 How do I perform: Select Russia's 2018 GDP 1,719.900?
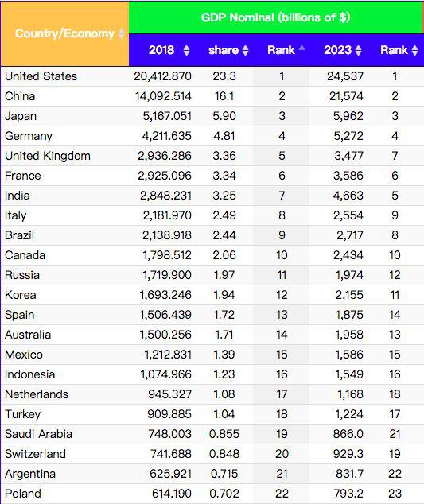(x=167, y=275)
